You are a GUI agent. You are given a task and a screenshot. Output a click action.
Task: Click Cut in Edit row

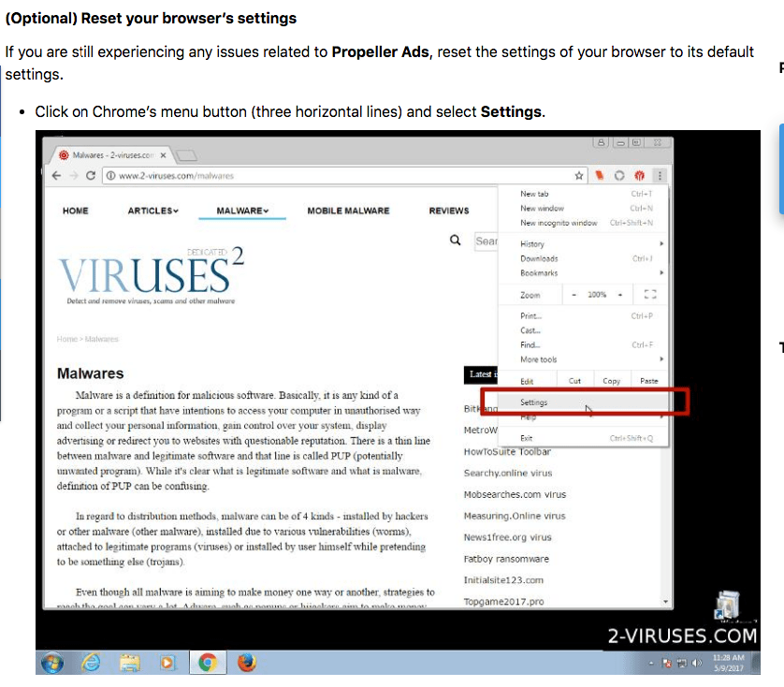(574, 381)
